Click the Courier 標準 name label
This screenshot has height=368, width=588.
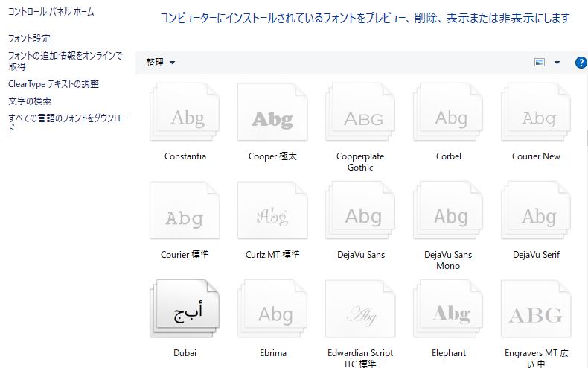tap(185, 255)
